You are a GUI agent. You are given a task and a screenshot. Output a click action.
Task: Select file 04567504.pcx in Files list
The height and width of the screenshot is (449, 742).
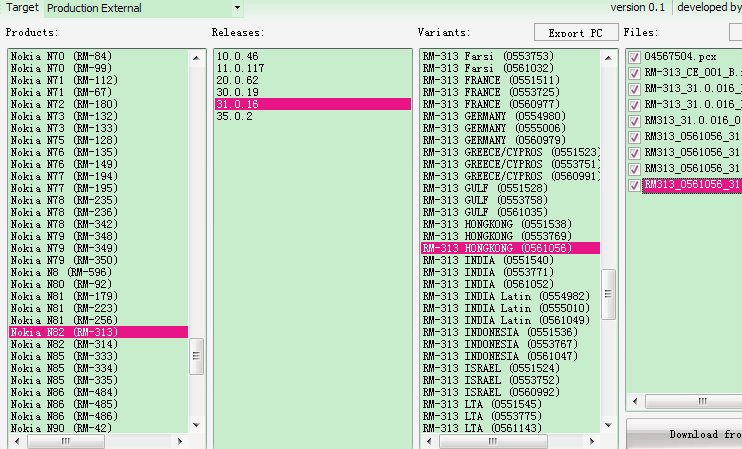click(680, 57)
